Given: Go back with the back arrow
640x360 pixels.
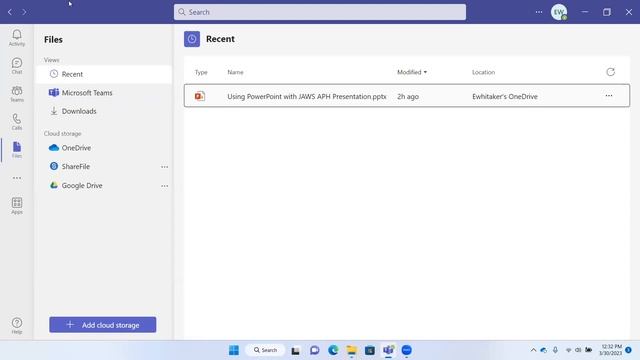Looking at the screenshot, I should [10, 12].
